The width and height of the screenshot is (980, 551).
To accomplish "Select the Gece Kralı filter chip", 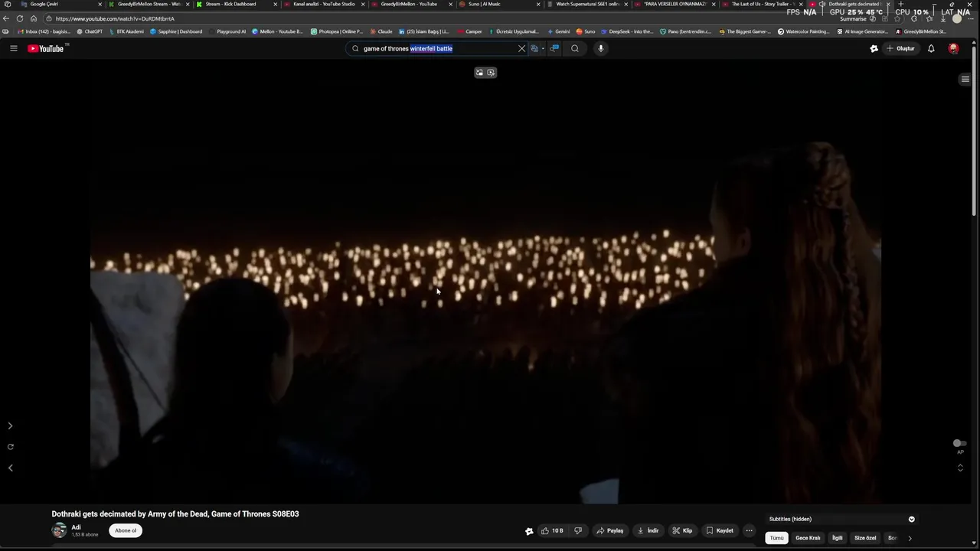I will (x=808, y=538).
